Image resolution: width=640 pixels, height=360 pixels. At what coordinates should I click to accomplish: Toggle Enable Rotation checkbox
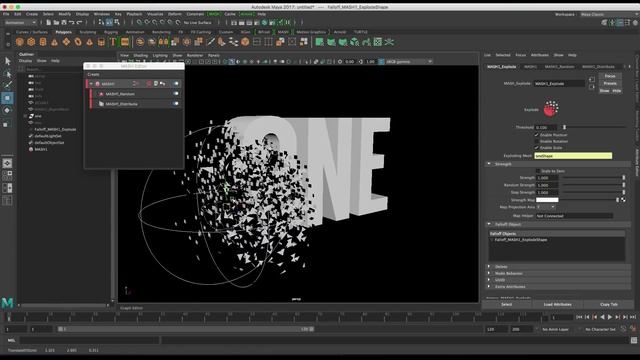[537, 141]
